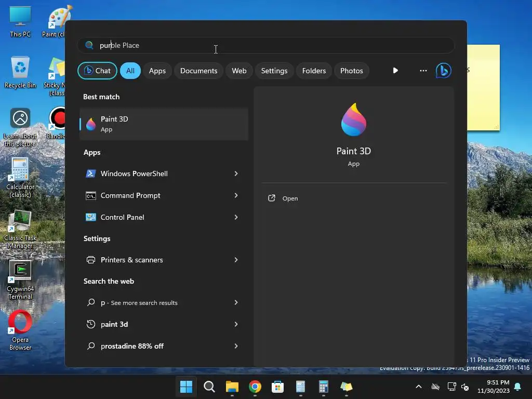Expand Command Prompt details arrow
The height and width of the screenshot is (399, 532).
tap(236, 195)
